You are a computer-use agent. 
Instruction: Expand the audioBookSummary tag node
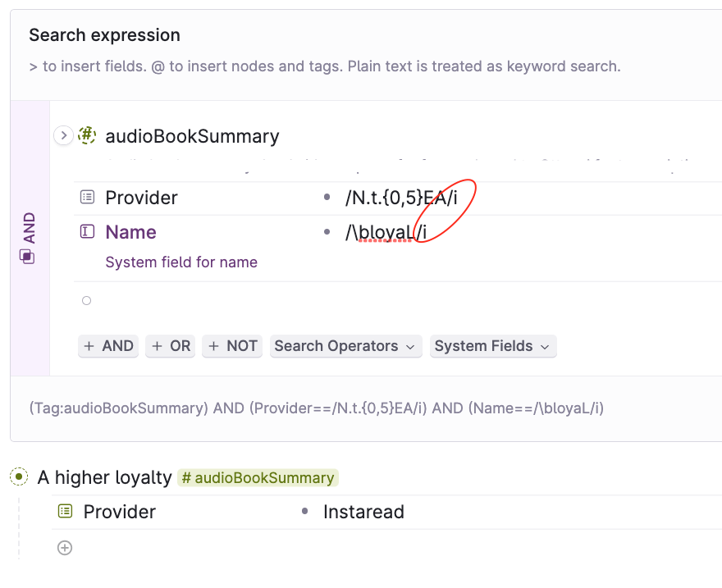pos(63,135)
